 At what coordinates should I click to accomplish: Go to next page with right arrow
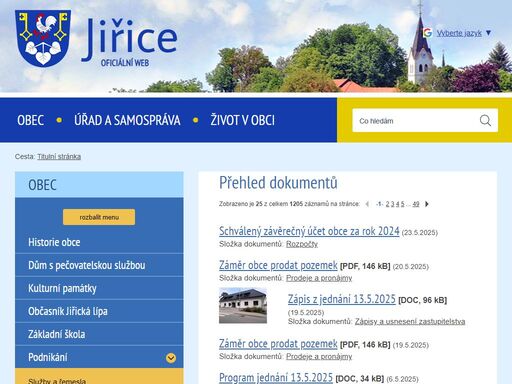point(427,204)
